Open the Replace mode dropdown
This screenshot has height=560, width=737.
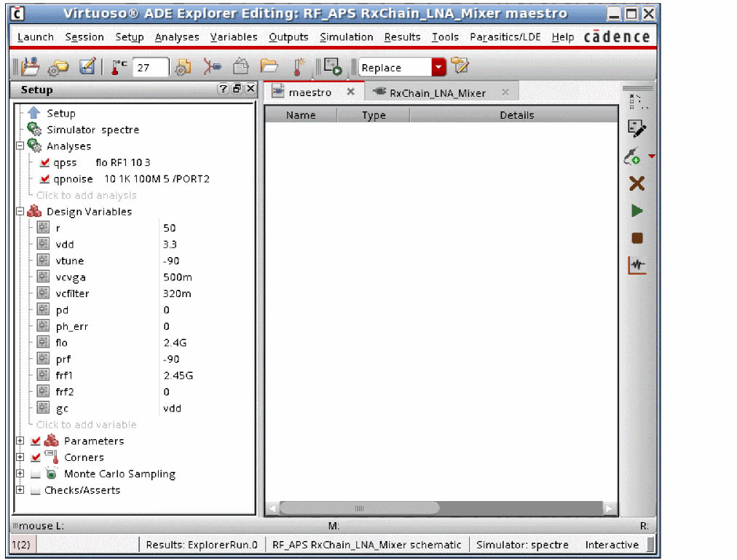coord(438,68)
